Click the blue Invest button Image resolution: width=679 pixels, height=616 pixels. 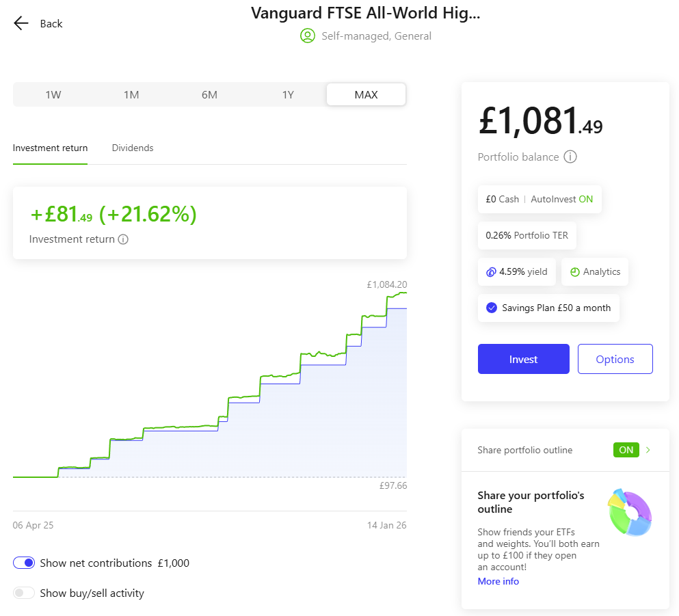pos(523,359)
